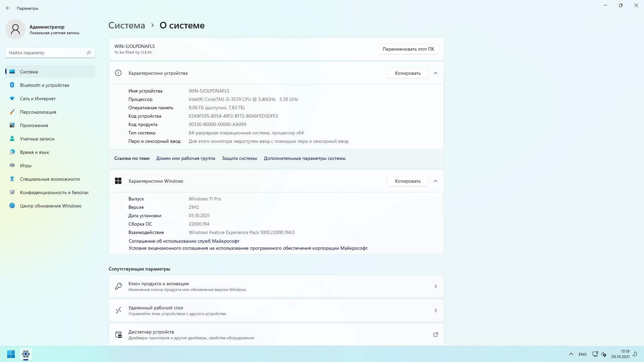Click the Personalization paintbrush icon
Image resolution: width=644 pixels, height=362 pixels.
coord(12,112)
